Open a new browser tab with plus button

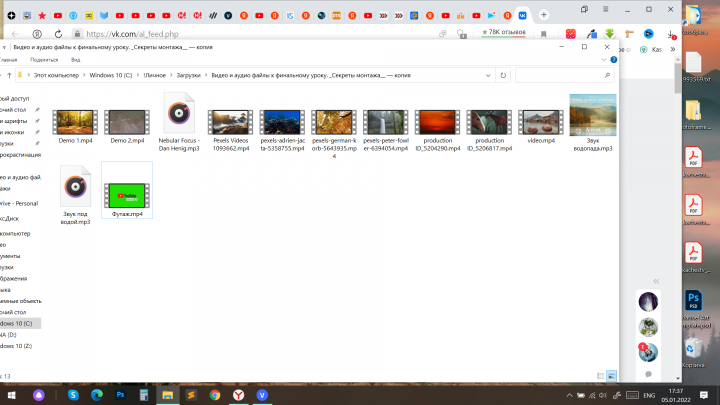click(x=544, y=15)
